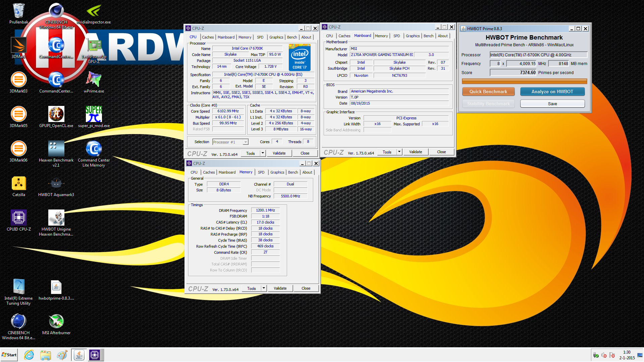Click the DRAM Frequency value 1200.1 MHz
Image resolution: width=644 pixels, height=362 pixels.
pos(265,210)
